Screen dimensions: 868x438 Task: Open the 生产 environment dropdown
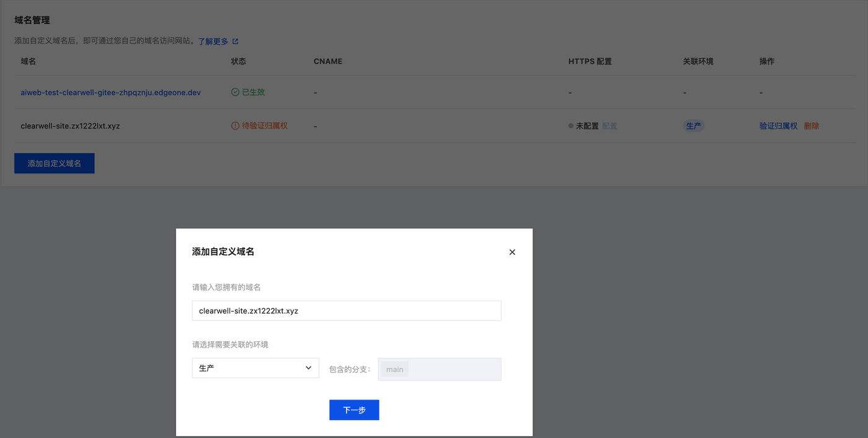point(255,368)
